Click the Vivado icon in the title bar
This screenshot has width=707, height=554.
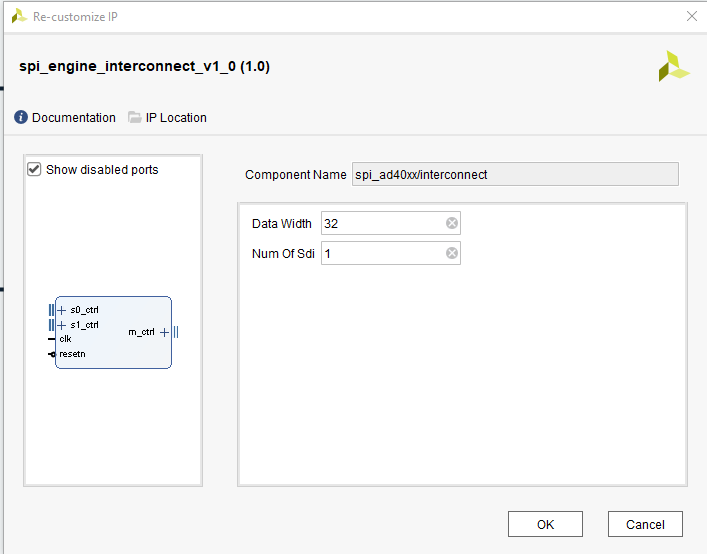pos(18,17)
